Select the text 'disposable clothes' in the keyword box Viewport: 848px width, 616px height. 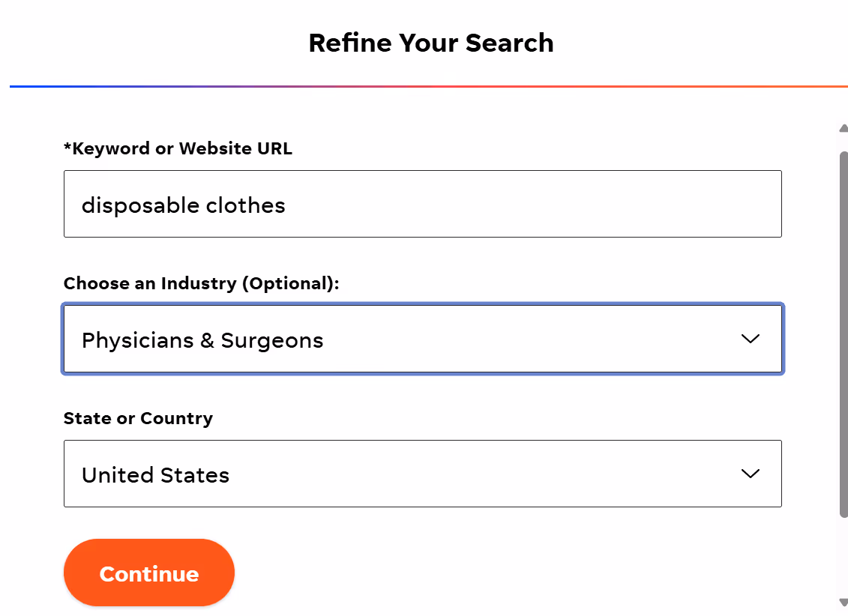click(184, 205)
